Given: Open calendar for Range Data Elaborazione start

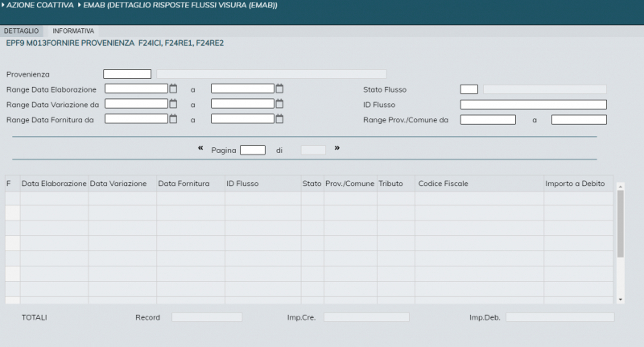Looking at the screenshot, I should pyautogui.click(x=173, y=89).
